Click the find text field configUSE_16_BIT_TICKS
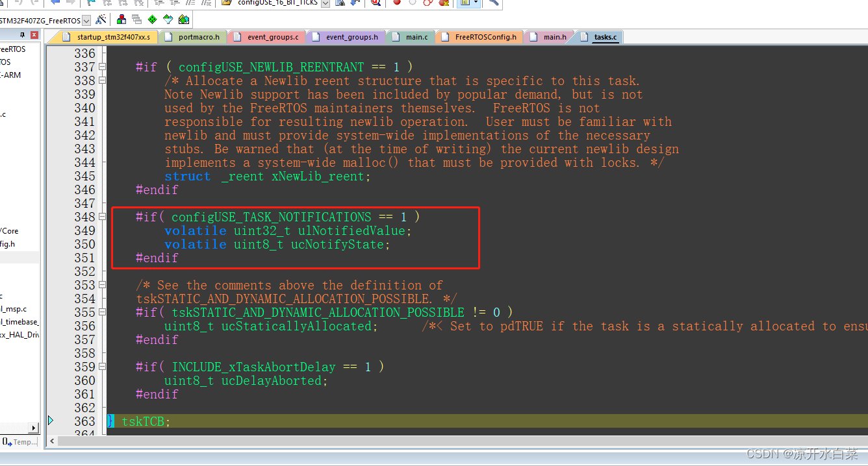The image size is (868, 466). click(x=278, y=3)
